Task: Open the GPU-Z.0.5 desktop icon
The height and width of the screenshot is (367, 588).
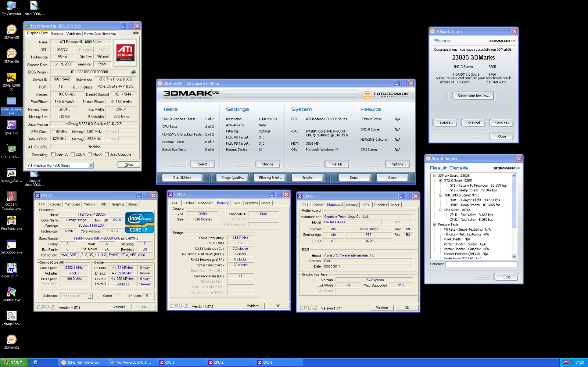Action: pos(11,151)
